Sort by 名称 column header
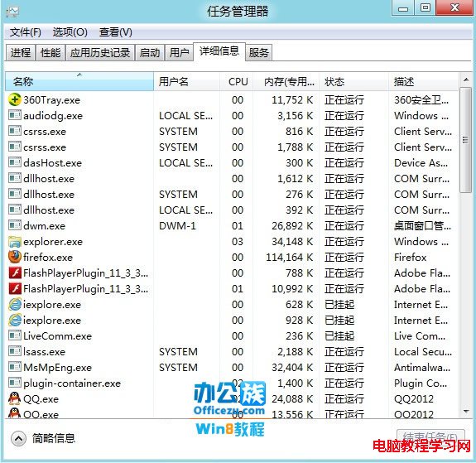The height and width of the screenshot is (463, 476). (x=79, y=81)
